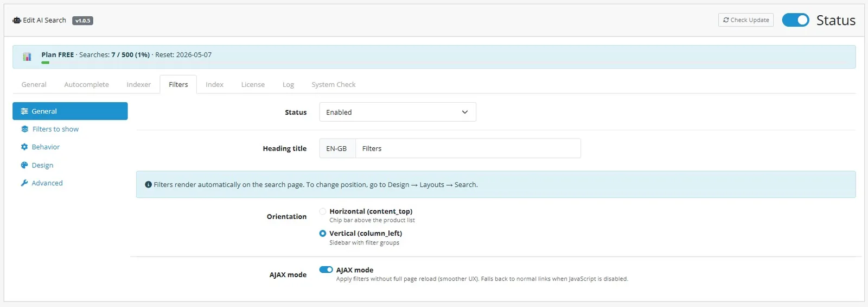The image size is (868, 307).
Task: Select the Filters tab
Action: (178, 85)
